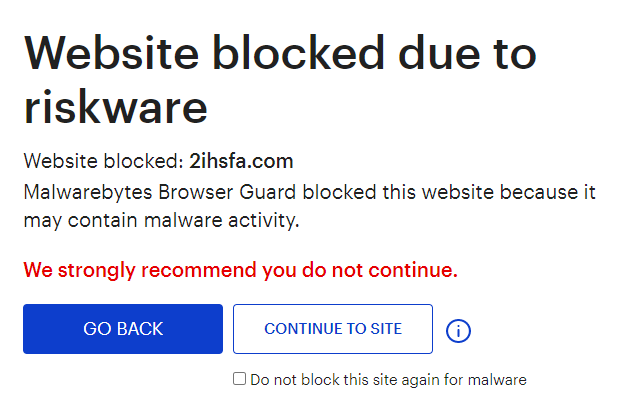Click the GO BACK button
Image resolution: width=623 pixels, height=406 pixels.
123,329
